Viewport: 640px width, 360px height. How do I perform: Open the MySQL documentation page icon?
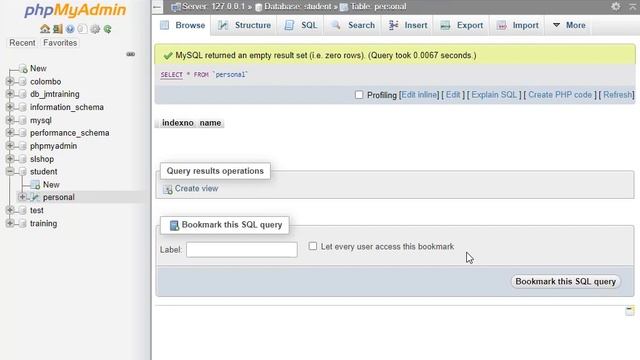click(x=82, y=29)
